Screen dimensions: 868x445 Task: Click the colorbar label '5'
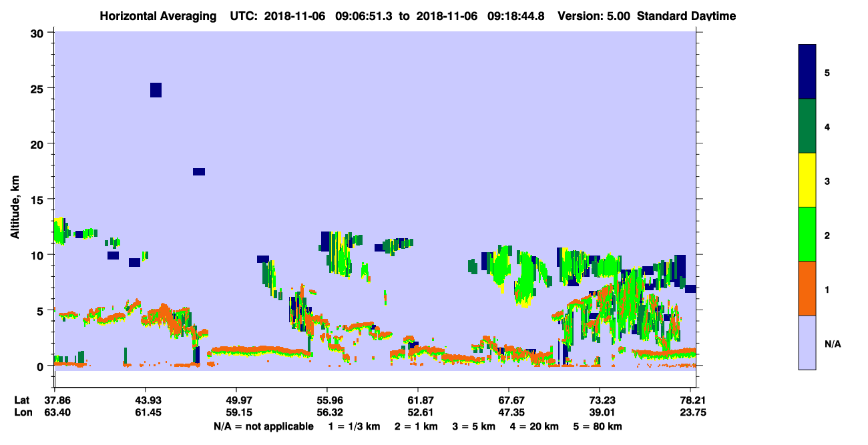click(x=827, y=73)
